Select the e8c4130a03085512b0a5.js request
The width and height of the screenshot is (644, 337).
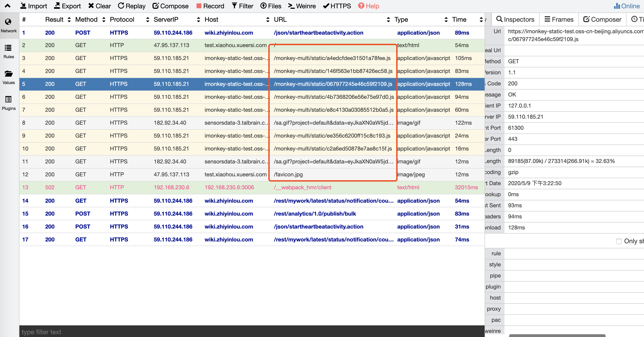click(x=252, y=110)
